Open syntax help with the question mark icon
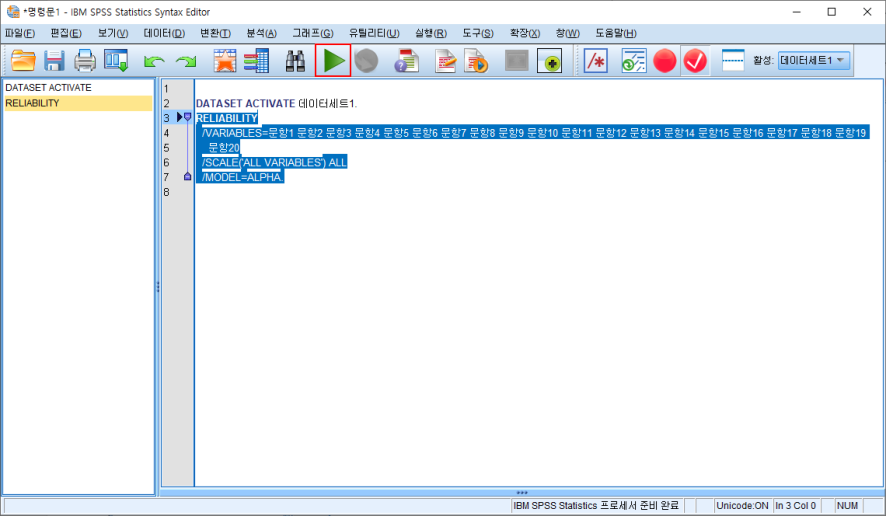Viewport: 886px width, 516px height. click(x=406, y=60)
